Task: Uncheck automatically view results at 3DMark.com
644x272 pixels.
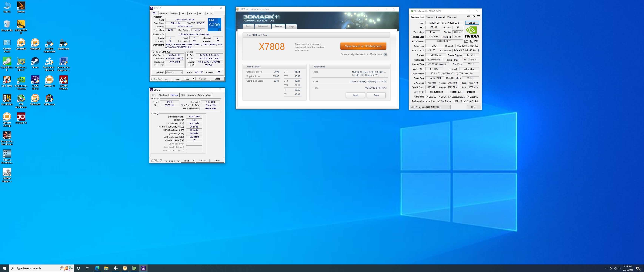Action: tap(385, 54)
